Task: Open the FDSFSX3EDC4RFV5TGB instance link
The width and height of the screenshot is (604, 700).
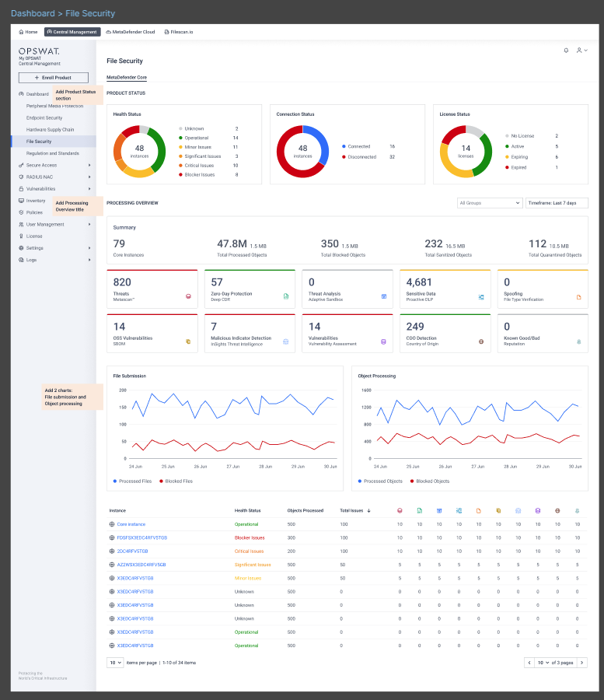Action: [x=141, y=537]
